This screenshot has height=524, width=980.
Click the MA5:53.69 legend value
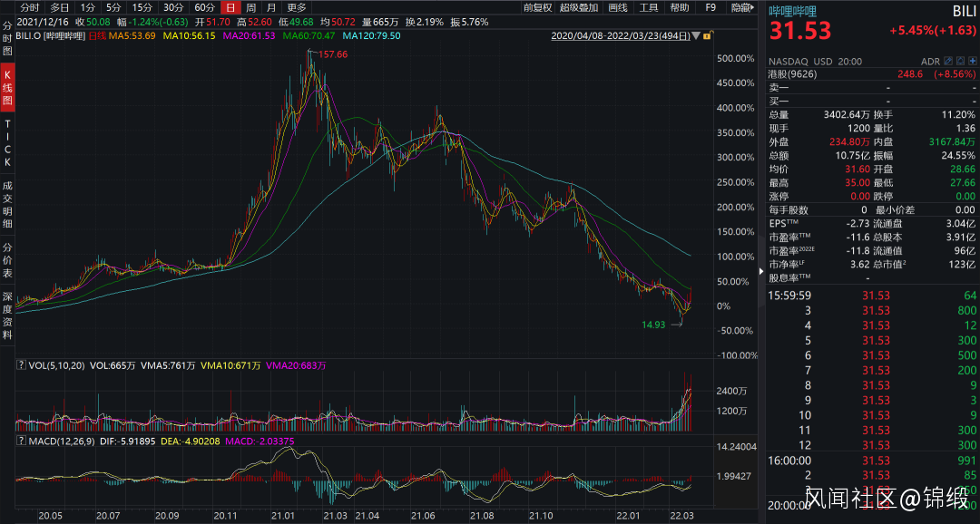tap(132, 36)
